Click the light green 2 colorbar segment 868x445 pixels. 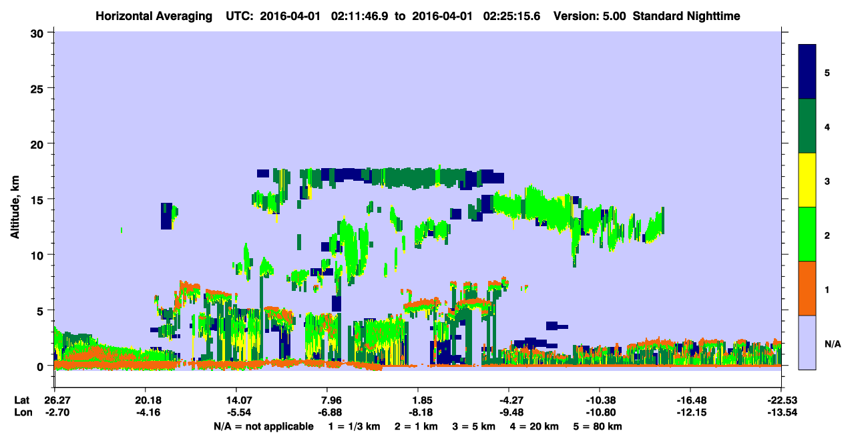point(807,234)
